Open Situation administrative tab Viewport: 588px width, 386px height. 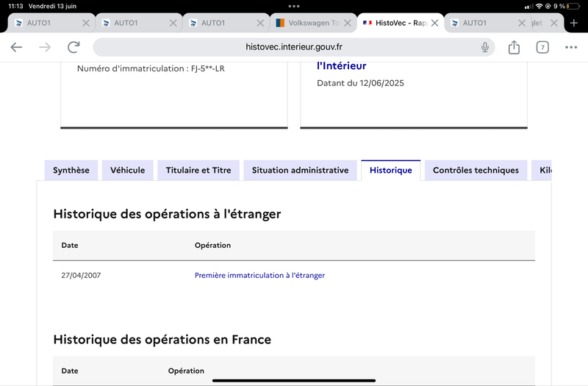click(300, 171)
